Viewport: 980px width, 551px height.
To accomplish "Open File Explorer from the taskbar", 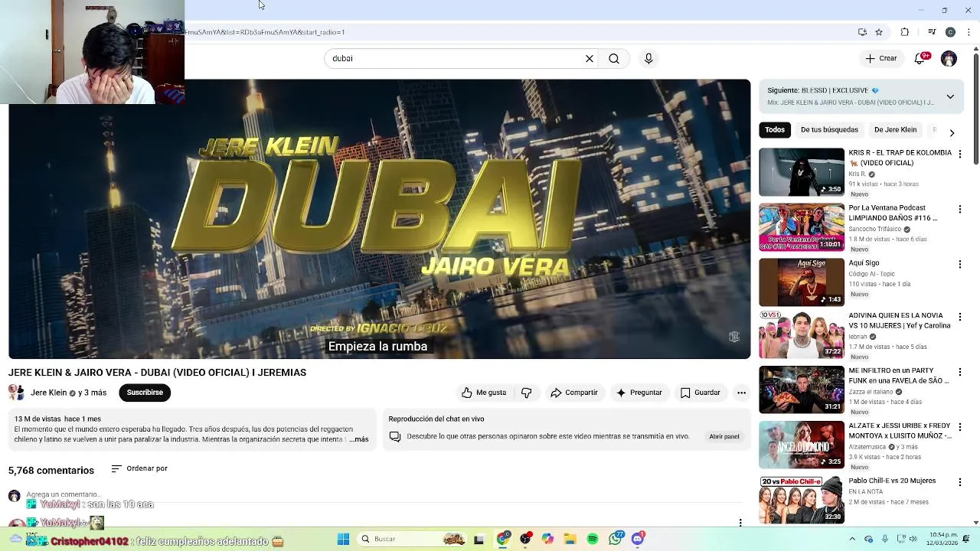I will (x=570, y=540).
